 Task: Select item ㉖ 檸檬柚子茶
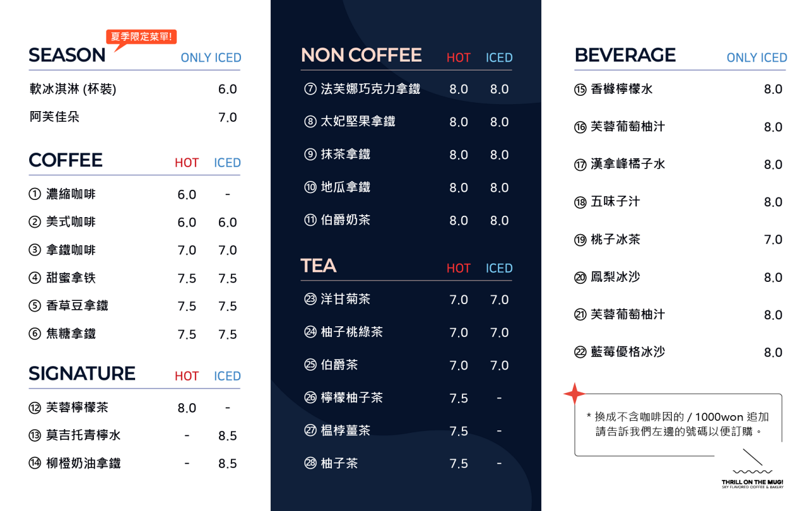pyautogui.click(x=343, y=398)
